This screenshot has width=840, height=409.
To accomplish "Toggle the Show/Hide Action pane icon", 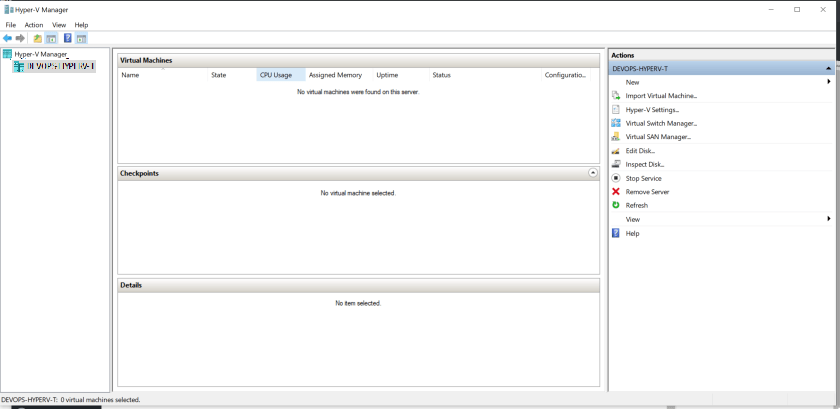I will click(81, 39).
